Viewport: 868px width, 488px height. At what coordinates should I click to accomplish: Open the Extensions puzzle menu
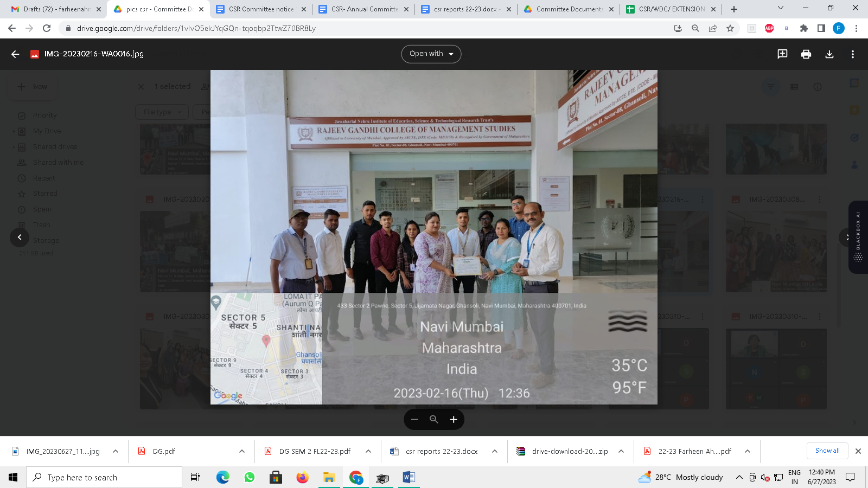tap(804, 28)
